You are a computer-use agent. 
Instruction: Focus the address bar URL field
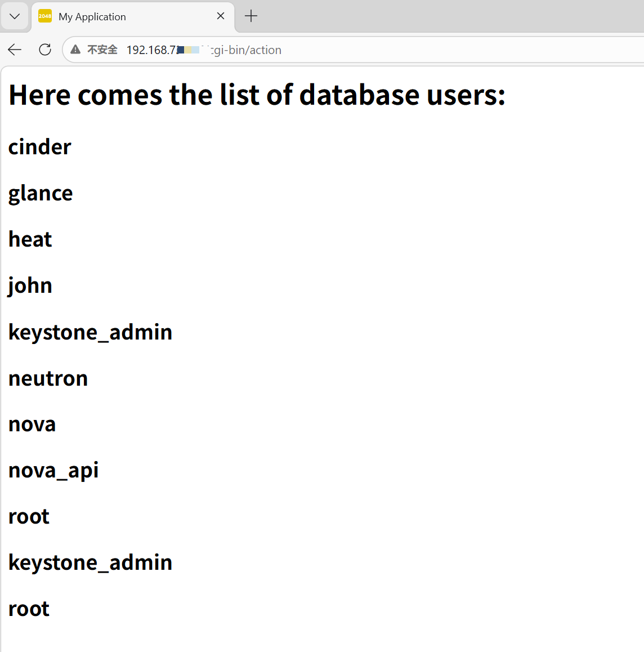(x=354, y=50)
